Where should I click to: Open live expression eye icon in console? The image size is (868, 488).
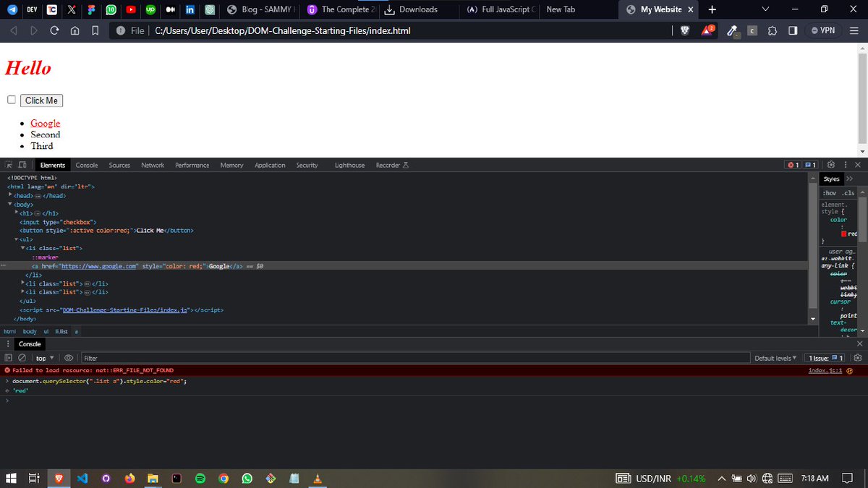tap(69, 358)
